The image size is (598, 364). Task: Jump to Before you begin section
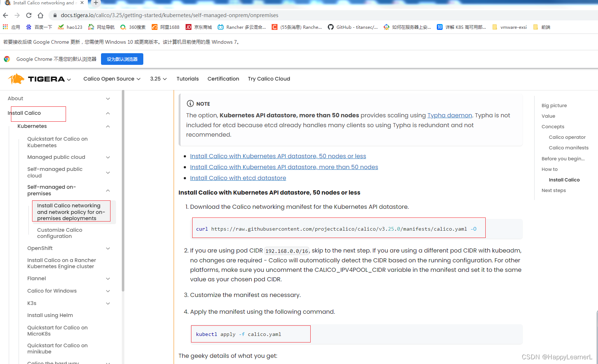(563, 158)
